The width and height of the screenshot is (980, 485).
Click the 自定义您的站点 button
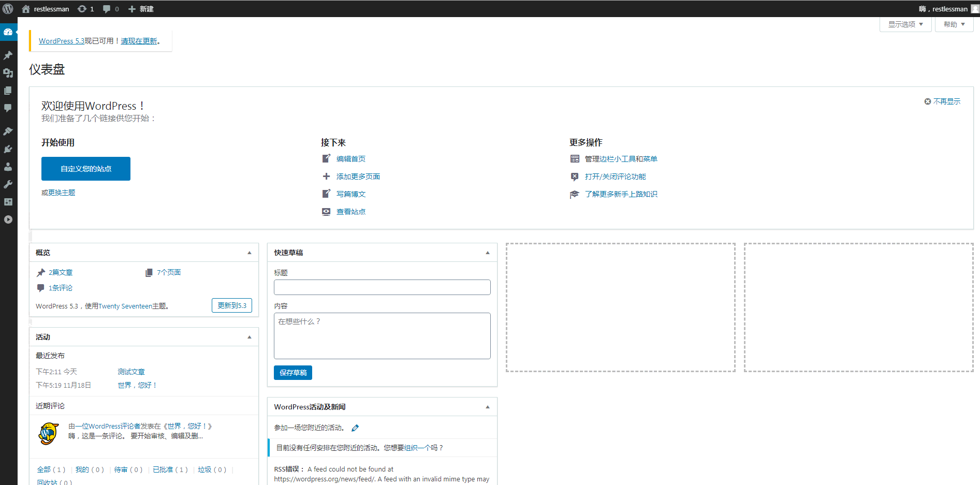[x=86, y=169]
